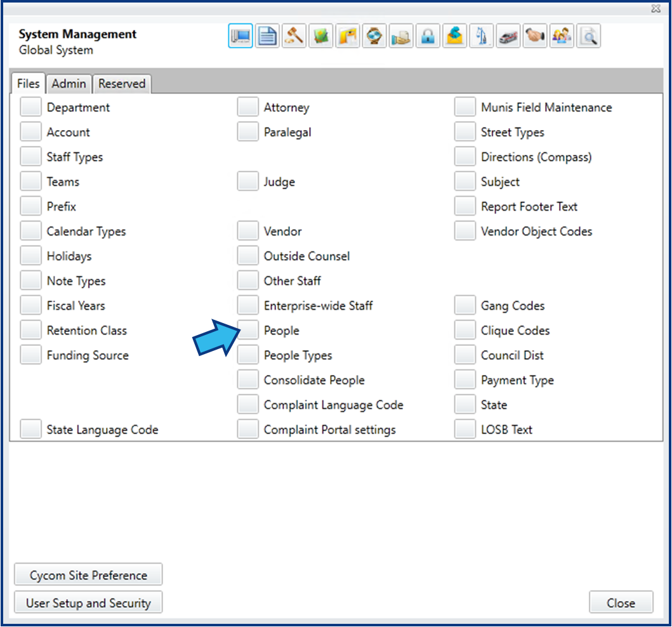Screen dimensions: 672x627
Task: Select the box next to People
Action: [x=247, y=331]
